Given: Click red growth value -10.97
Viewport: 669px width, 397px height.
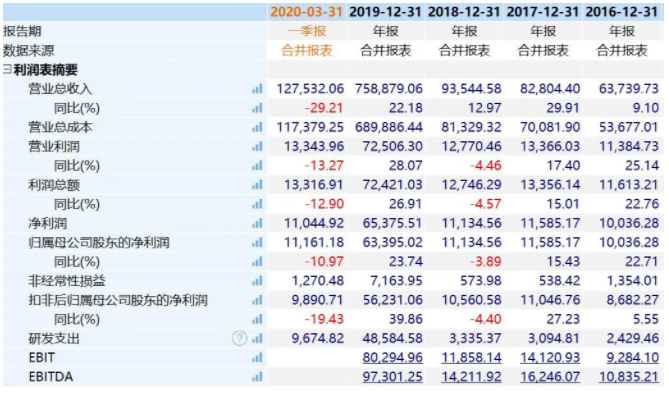Looking at the screenshot, I should click(x=324, y=262).
